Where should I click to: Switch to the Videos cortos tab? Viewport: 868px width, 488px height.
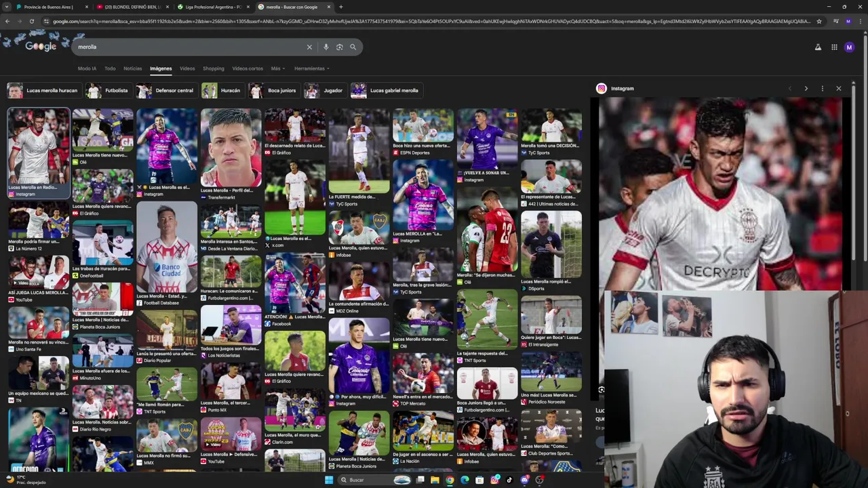248,68
